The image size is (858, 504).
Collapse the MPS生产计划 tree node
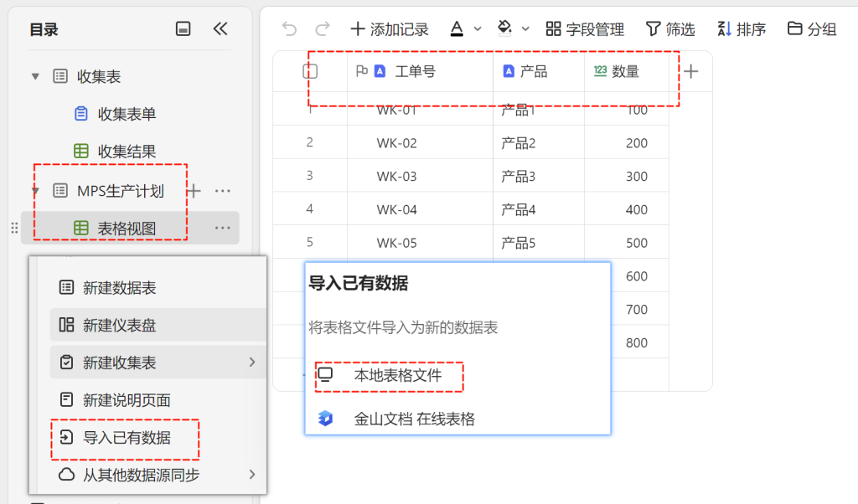(x=35, y=191)
